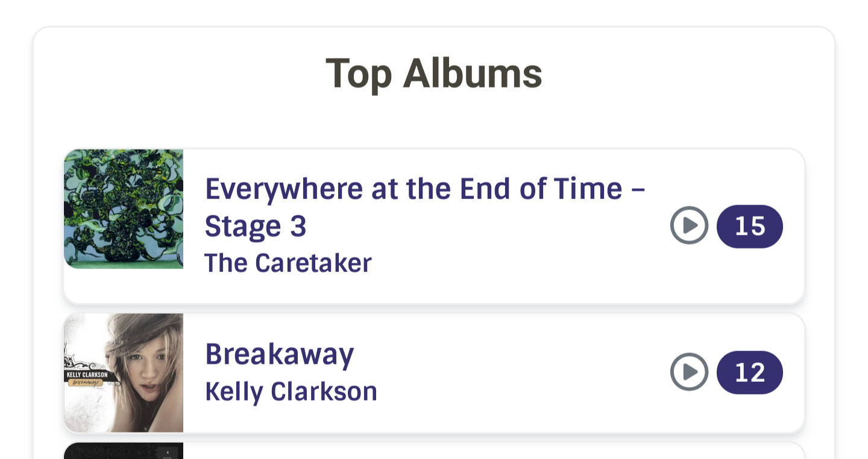Open the cover art for Stage 3
Image resolution: width=868 pixels, height=459 pixels.
tap(124, 209)
